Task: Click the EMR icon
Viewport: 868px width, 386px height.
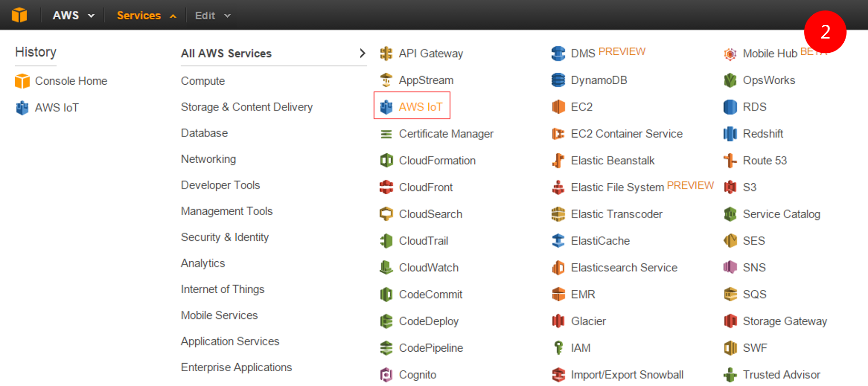Action: 558,294
